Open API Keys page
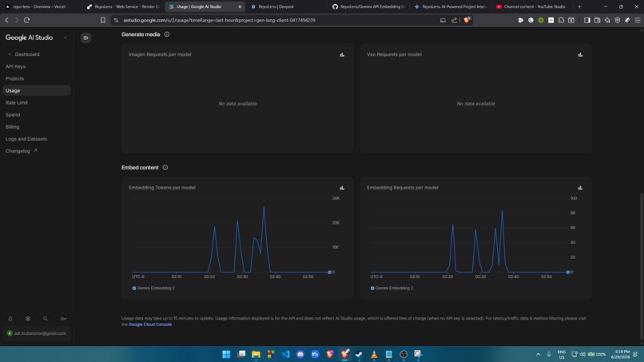This screenshot has height=362, width=644. (16, 66)
